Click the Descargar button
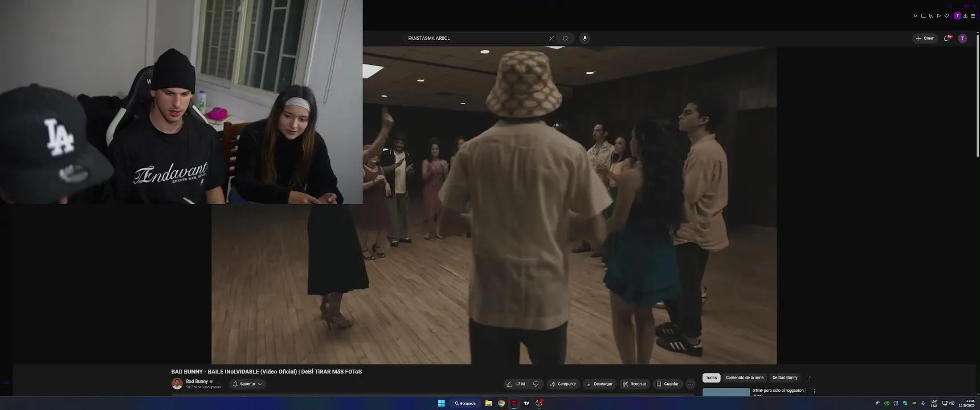This screenshot has width=980, height=410. coord(599,384)
